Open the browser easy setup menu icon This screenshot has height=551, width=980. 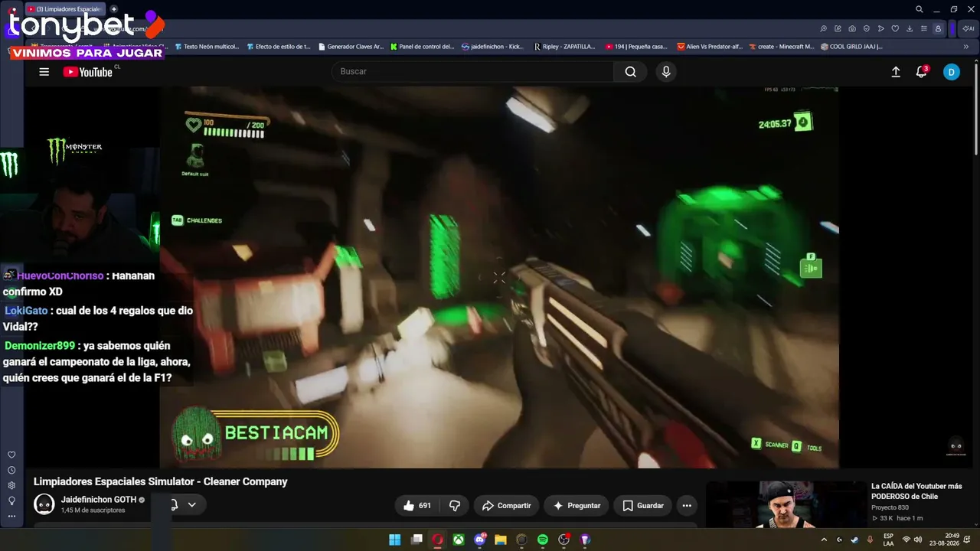tap(924, 29)
